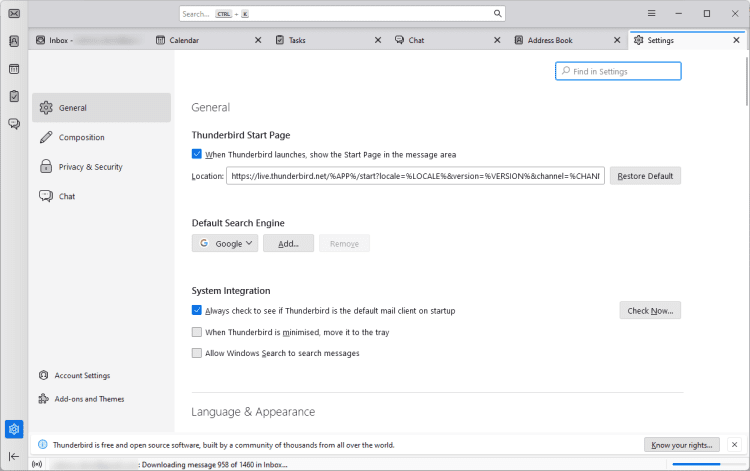Open the Calendar space in the sidebar
Image resolution: width=750 pixels, height=471 pixels.
pos(14,69)
